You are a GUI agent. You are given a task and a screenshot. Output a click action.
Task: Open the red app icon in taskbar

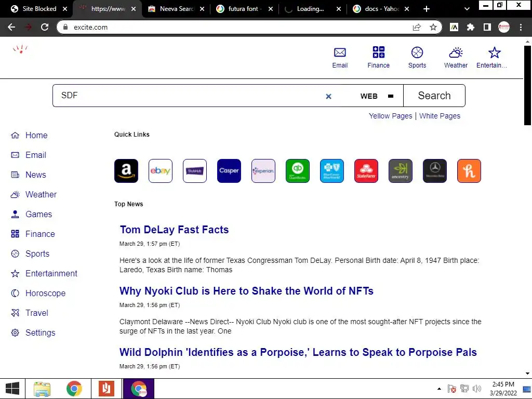[x=106, y=389]
